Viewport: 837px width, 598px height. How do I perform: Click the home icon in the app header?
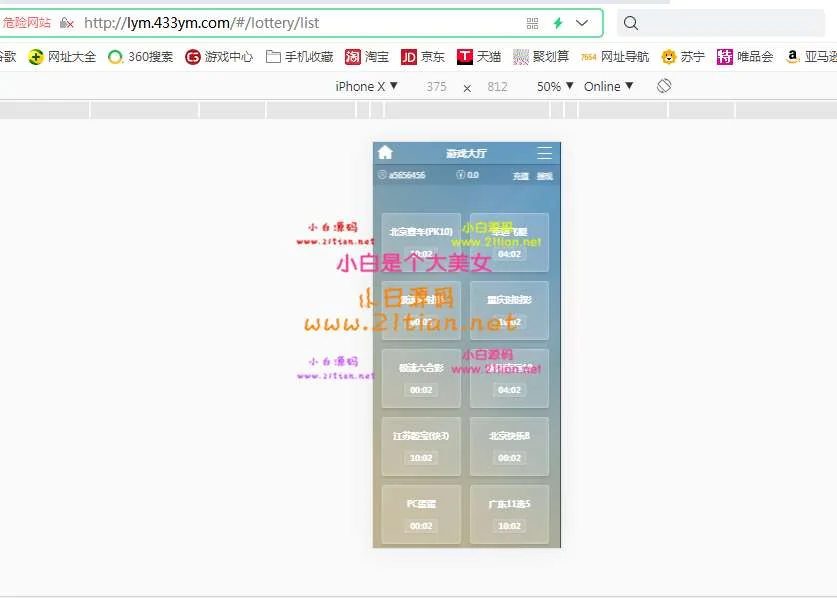click(x=385, y=153)
